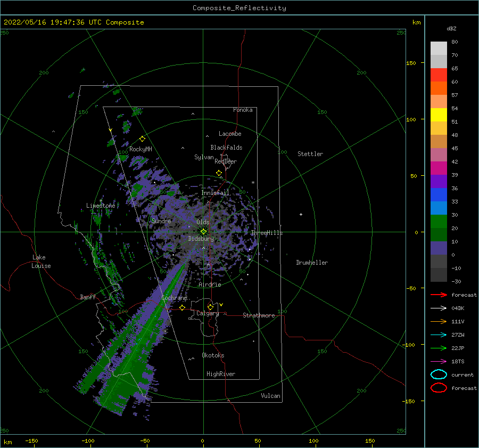This screenshot has width=479, height=448.
Task: Click the RockyMH label
Action: point(141,149)
